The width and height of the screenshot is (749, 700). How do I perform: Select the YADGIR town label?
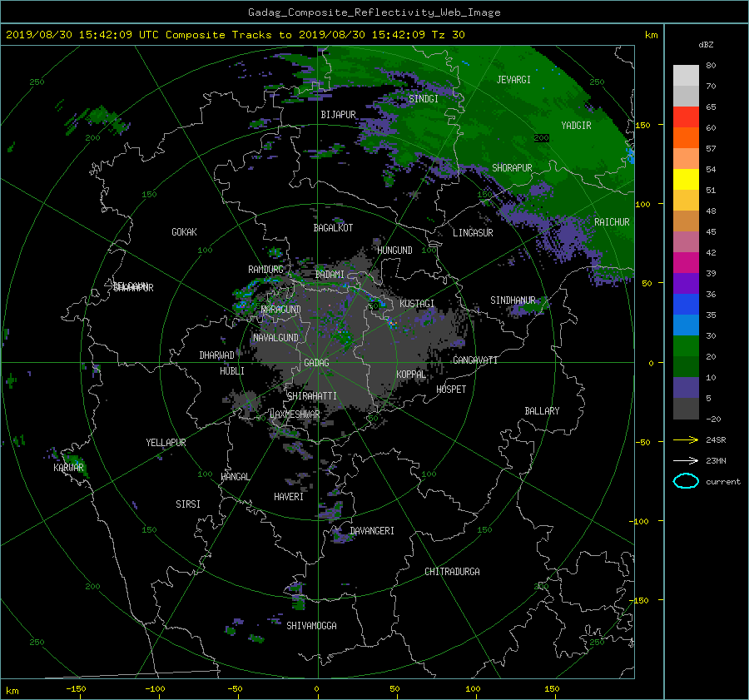point(576,126)
